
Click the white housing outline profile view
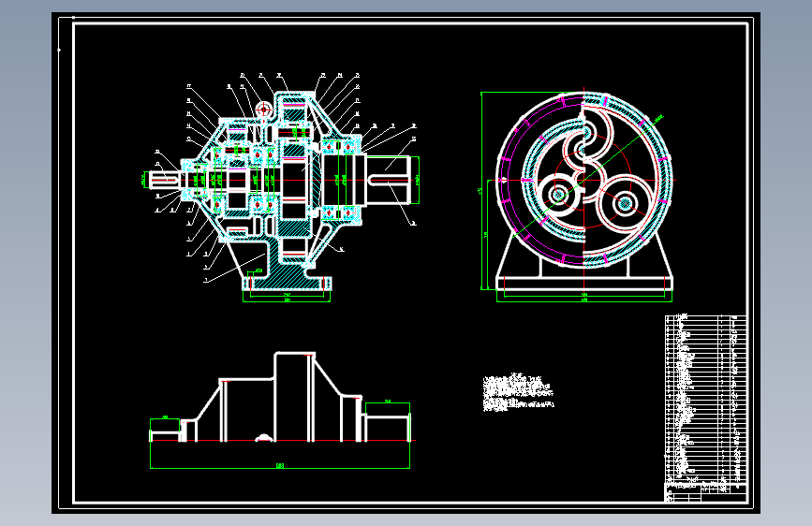(x=280, y=397)
